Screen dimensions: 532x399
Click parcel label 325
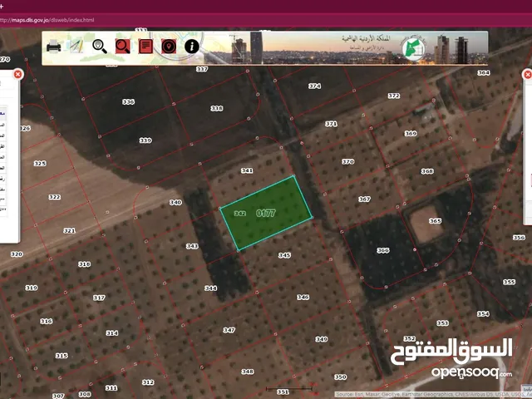click(x=40, y=164)
